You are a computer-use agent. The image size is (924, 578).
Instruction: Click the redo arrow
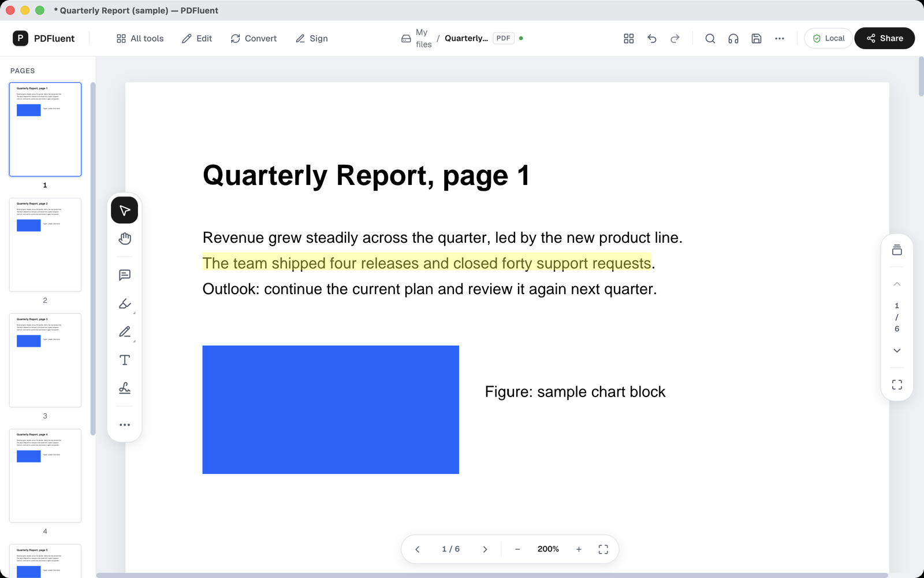pyautogui.click(x=675, y=38)
